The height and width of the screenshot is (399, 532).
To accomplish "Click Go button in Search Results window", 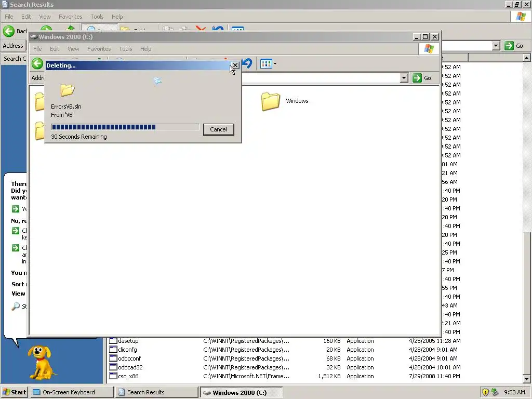I will 514,46.
